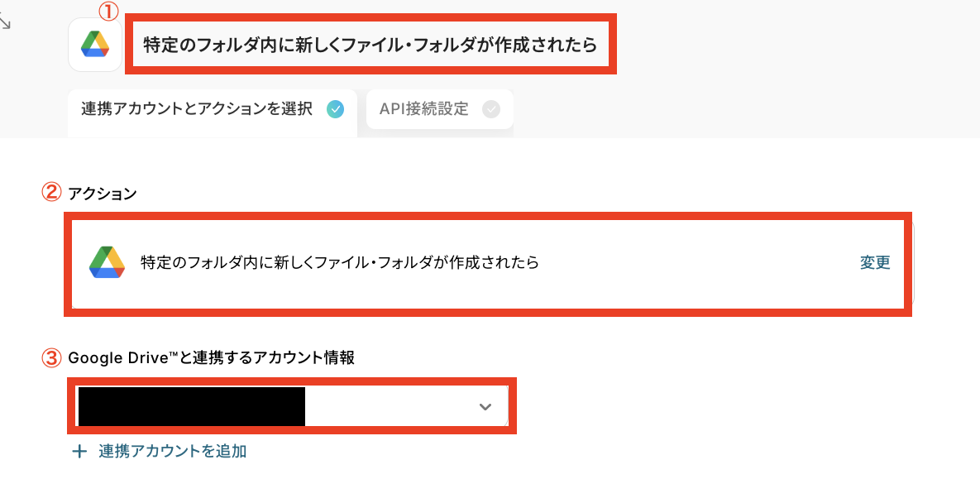Click the flow title text field at top
Viewport: 980px width, 503px height.
370,45
